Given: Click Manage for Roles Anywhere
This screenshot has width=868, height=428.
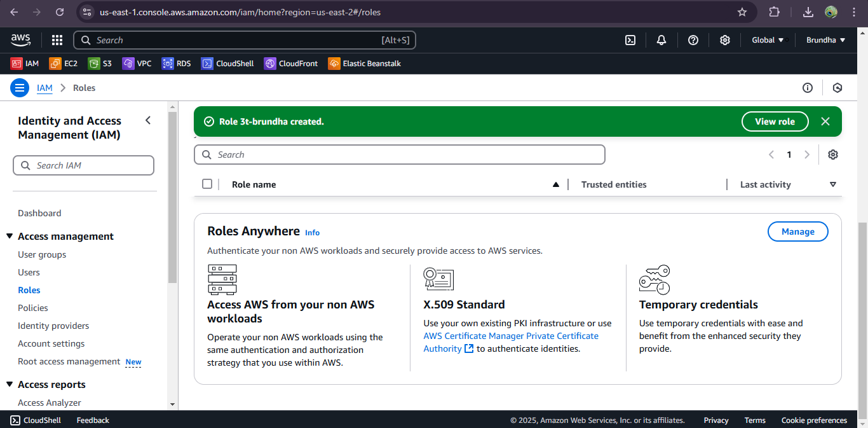Looking at the screenshot, I should pos(798,231).
